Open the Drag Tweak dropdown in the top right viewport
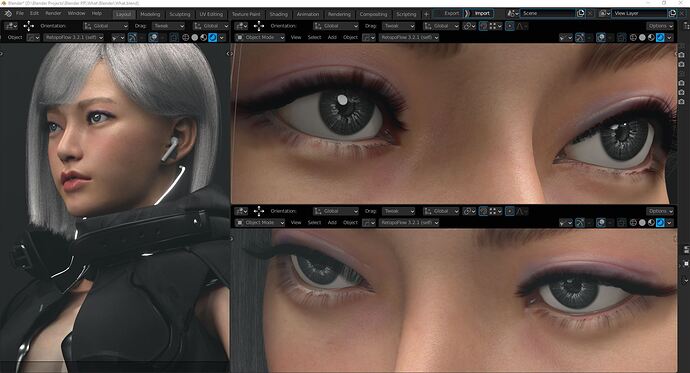 click(398, 26)
